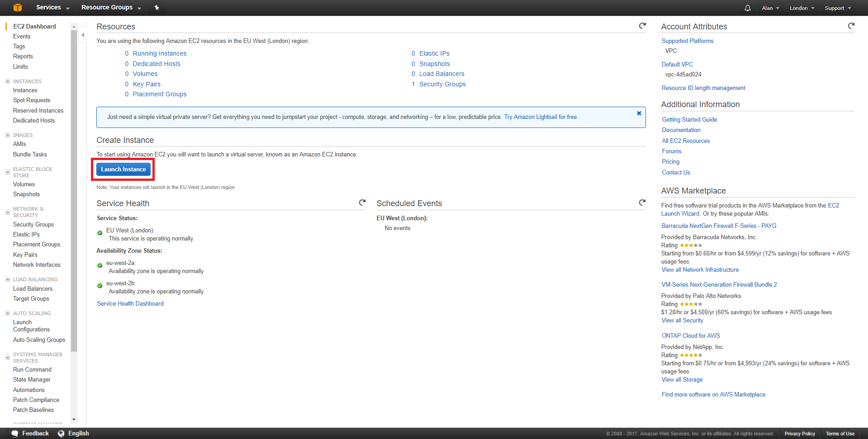This screenshot has height=439, width=868.
Task: Click the sidebar scrollbar up arrow
Action: pos(74,27)
